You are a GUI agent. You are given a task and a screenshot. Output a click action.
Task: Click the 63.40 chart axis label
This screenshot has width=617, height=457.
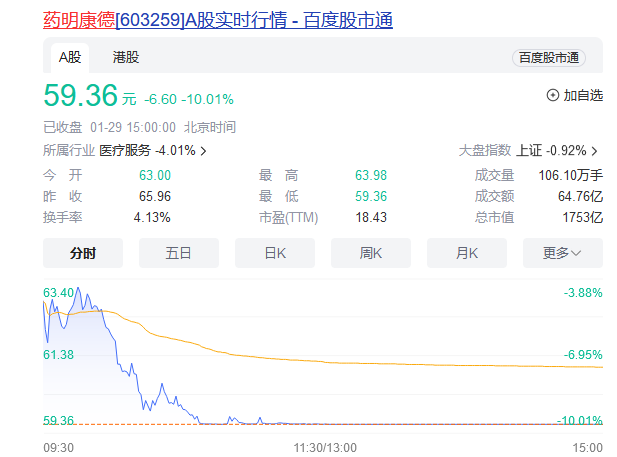point(58,293)
